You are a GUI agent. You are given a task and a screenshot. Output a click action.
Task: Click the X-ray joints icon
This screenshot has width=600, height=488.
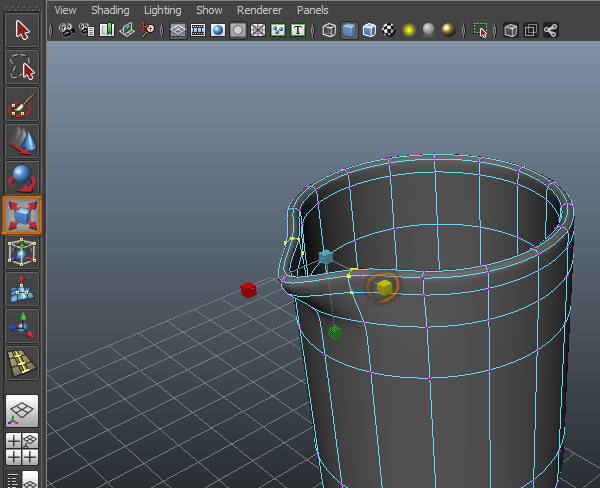[551, 30]
